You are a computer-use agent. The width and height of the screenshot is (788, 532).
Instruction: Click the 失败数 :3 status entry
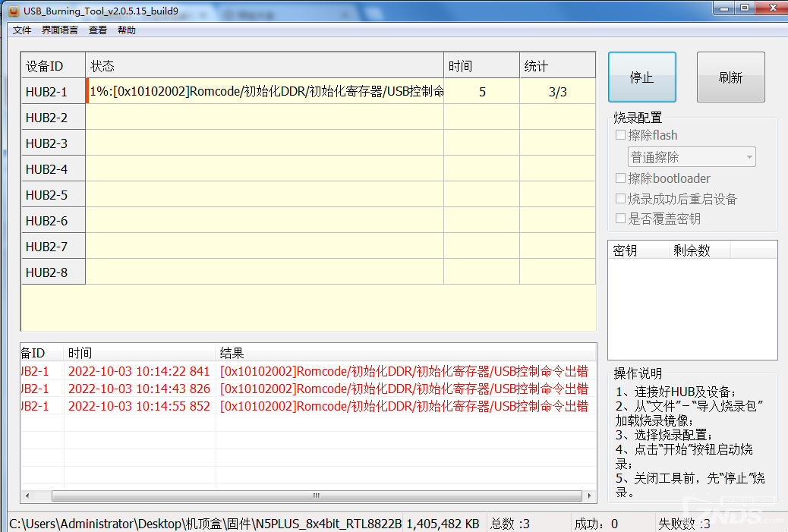pyautogui.click(x=684, y=524)
